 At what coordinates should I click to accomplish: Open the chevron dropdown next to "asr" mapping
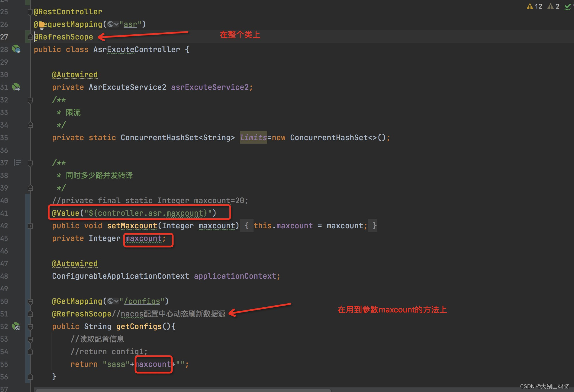click(116, 24)
